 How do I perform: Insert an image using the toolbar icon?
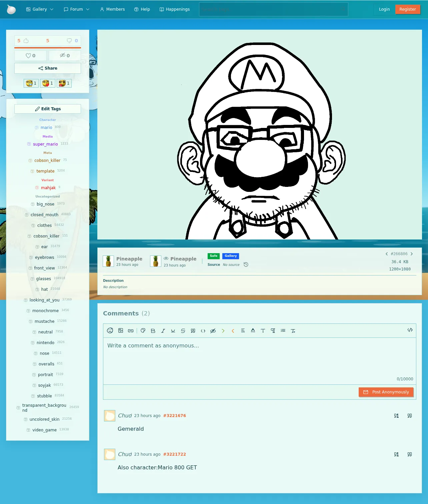(121, 330)
